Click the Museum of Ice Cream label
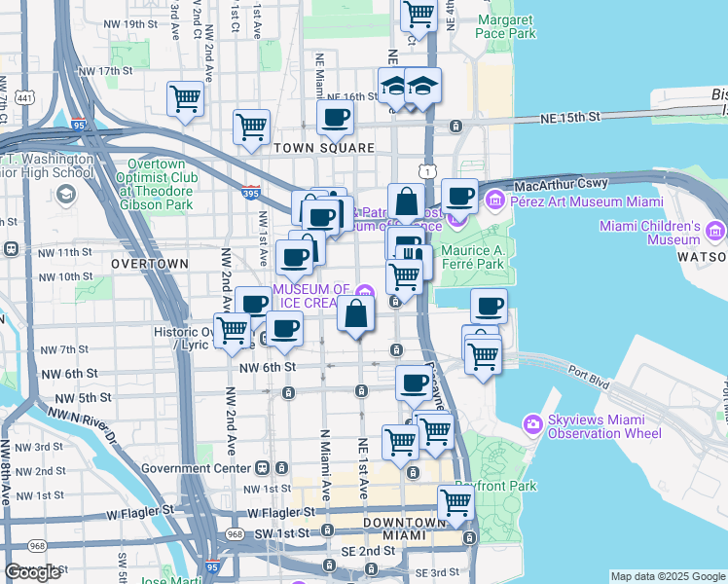This screenshot has width=728, height=584. [x=311, y=296]
